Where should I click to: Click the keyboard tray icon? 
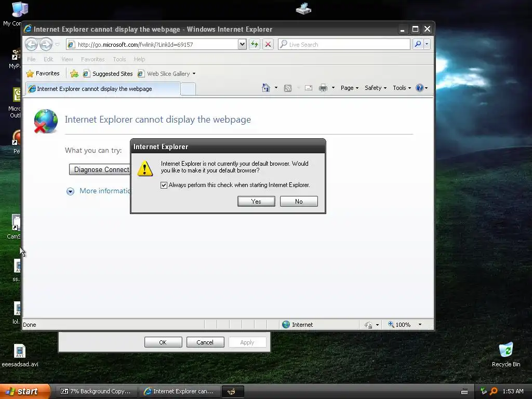pyautogui.click(x=464, y=392)
